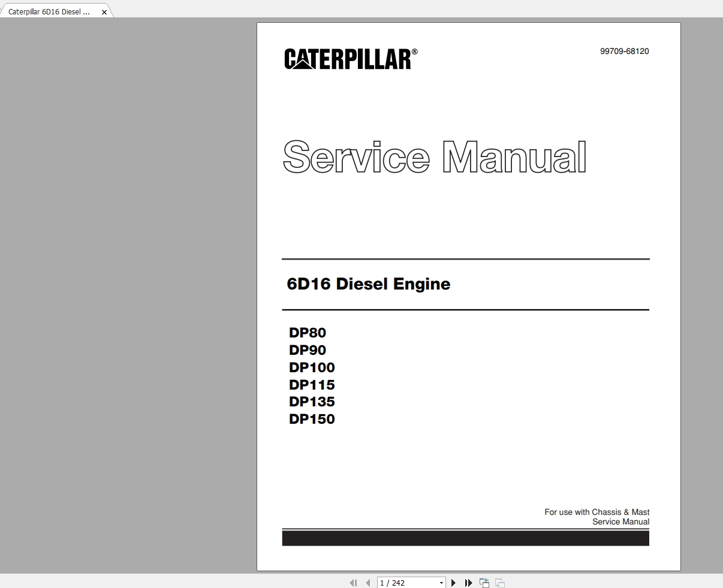Select the "Service Manual" title text
Screen dimensions: 723x588
[x=435, y=158]
